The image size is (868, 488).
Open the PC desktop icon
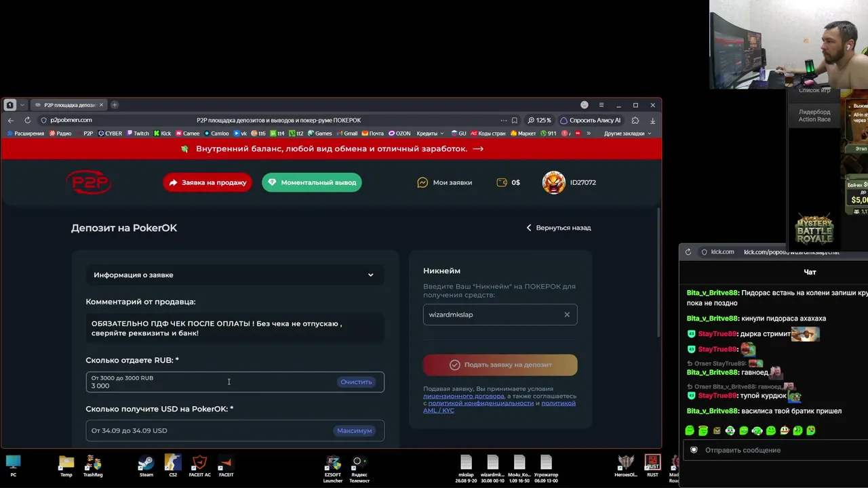(x=13, y=466)
